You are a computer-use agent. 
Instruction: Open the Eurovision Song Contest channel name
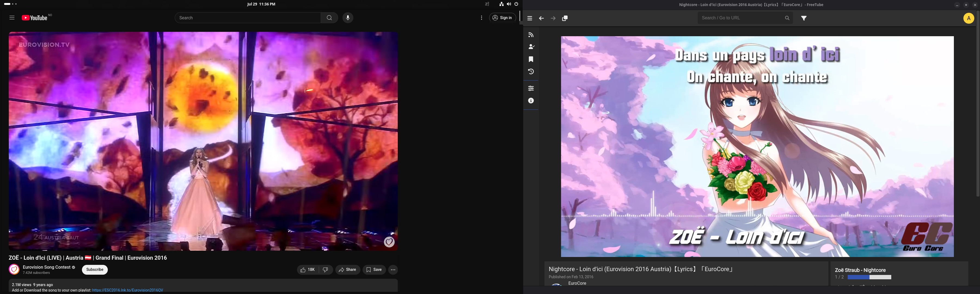click(46, 267)
